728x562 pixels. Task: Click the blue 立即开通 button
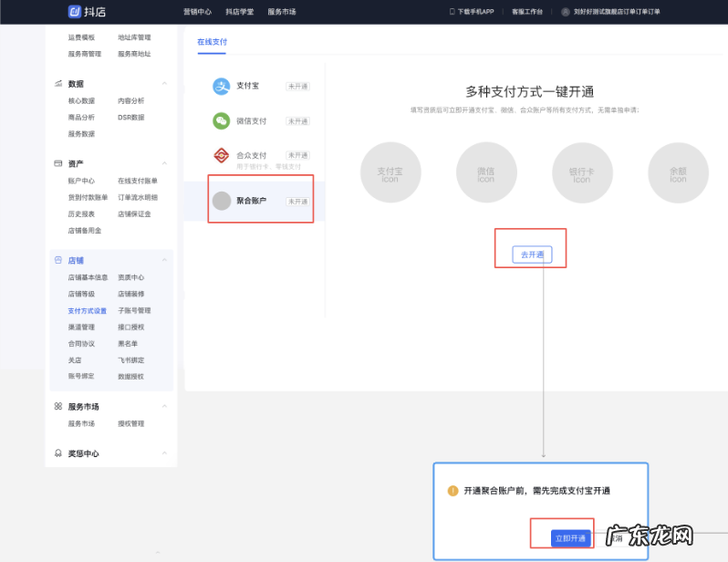(570, 538)
